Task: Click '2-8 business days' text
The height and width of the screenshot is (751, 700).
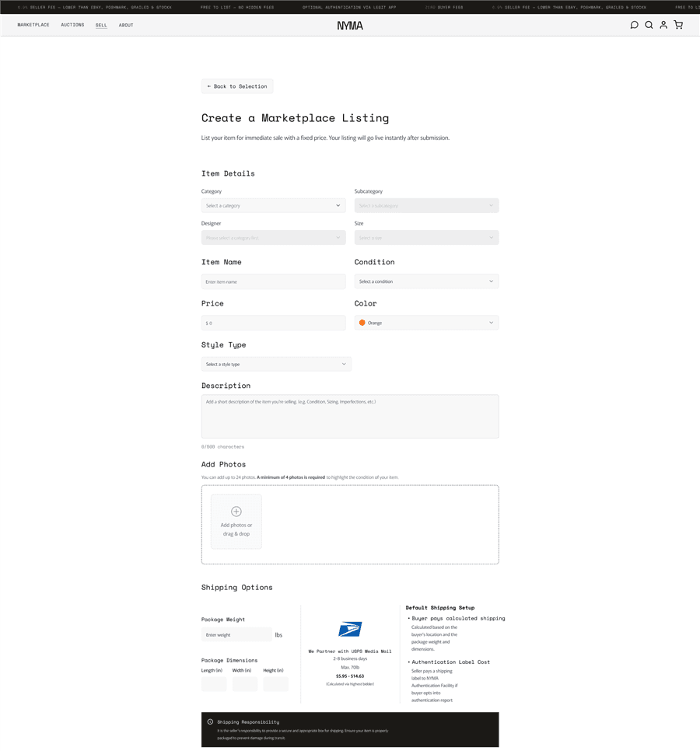Action: [350, 659]
